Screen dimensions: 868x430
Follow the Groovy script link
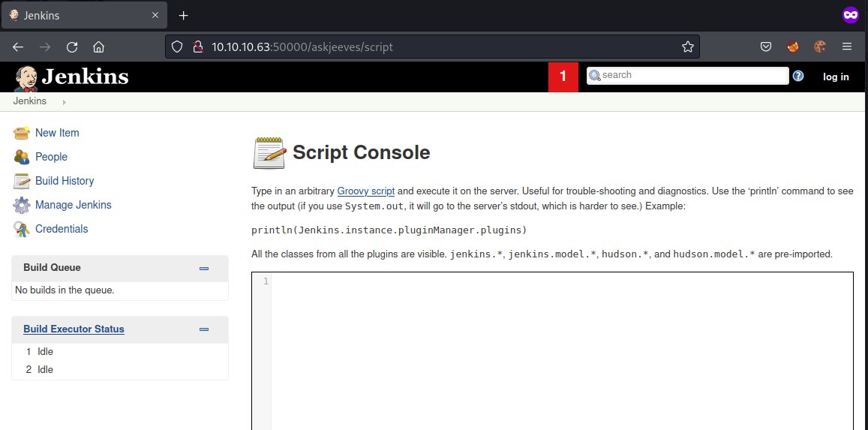(x=365, y=191)
